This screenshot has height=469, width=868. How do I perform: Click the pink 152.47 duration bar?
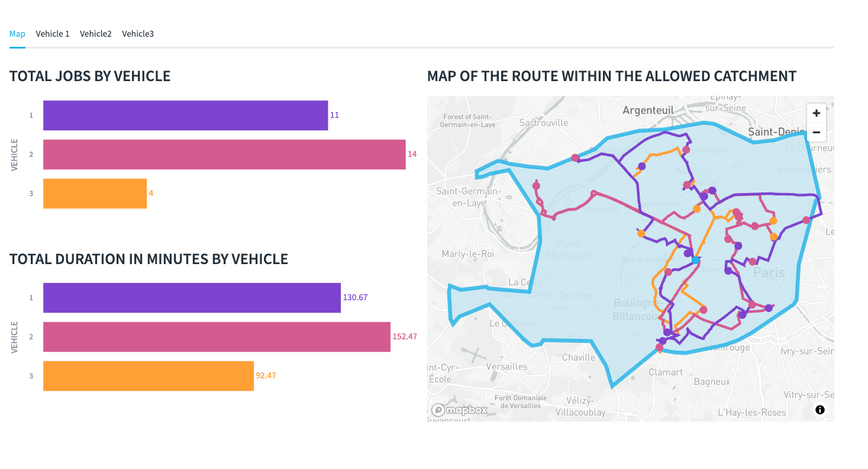(x=217, y=337)
